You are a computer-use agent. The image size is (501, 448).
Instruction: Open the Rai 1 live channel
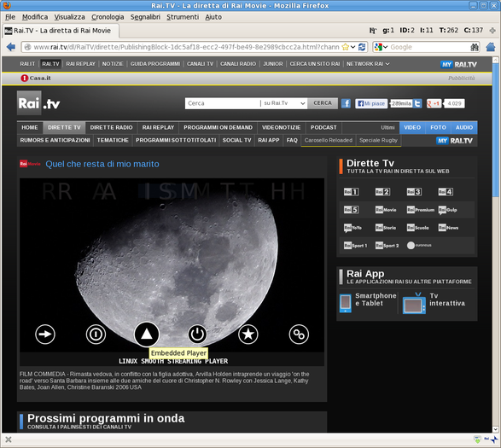coord(351,192)
